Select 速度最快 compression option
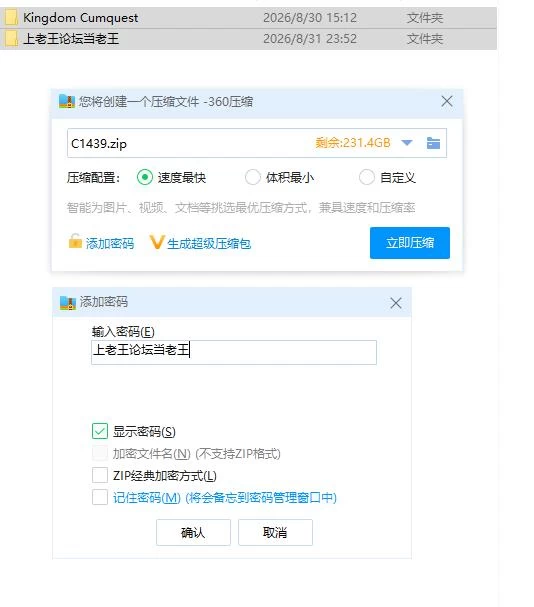Viewport: 534px width, 607px height. [145, 177]
